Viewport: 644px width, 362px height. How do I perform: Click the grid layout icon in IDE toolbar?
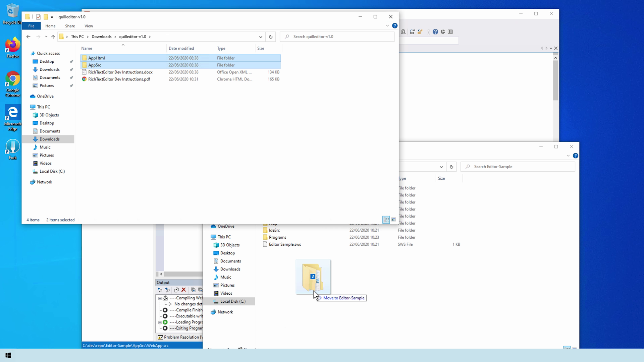[x=450, y=32]
